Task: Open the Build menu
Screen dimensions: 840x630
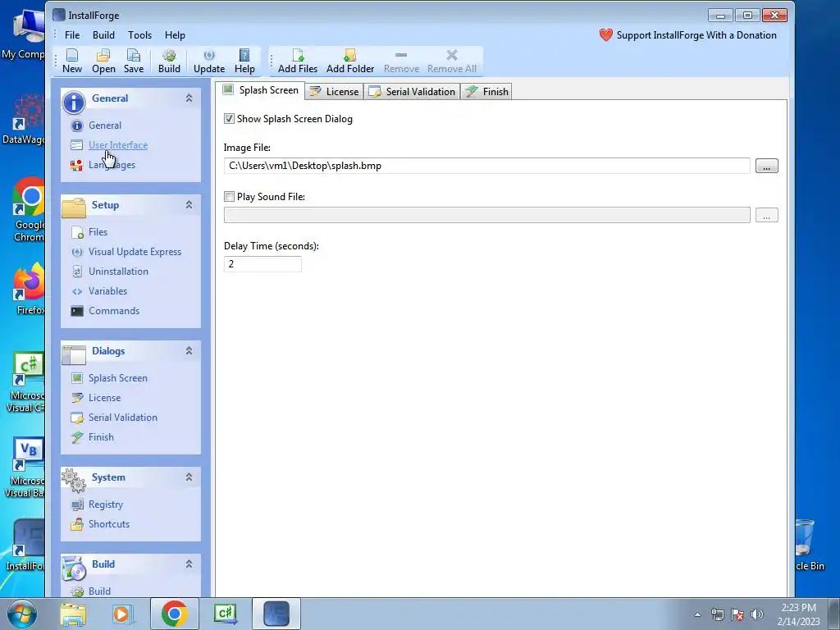Action: (x=103, y=35)
